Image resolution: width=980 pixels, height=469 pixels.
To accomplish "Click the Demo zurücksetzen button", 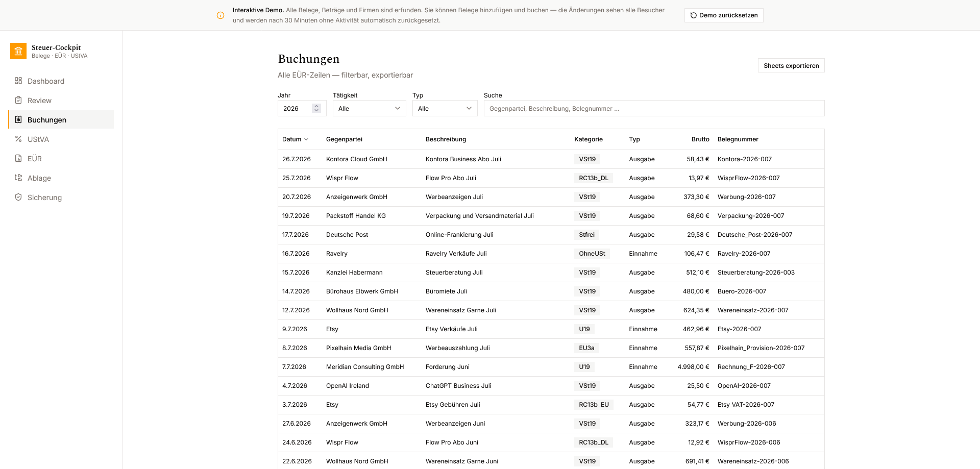I will 724,15.
